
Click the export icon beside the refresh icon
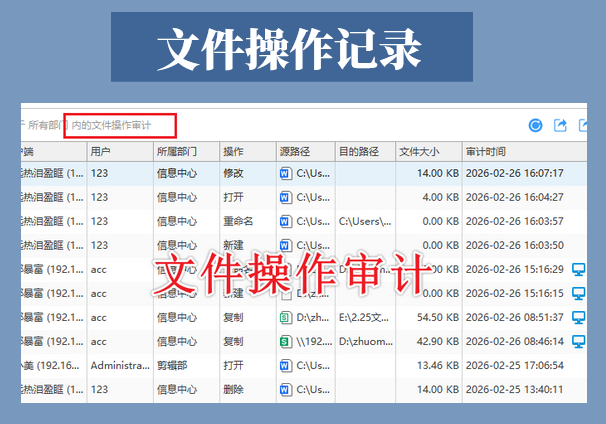560,125
